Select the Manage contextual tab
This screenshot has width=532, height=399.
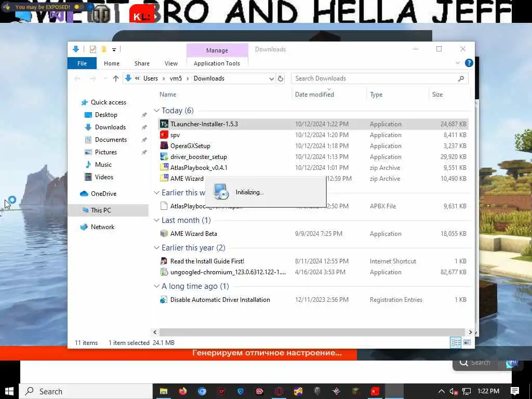(x=217, y=50)
